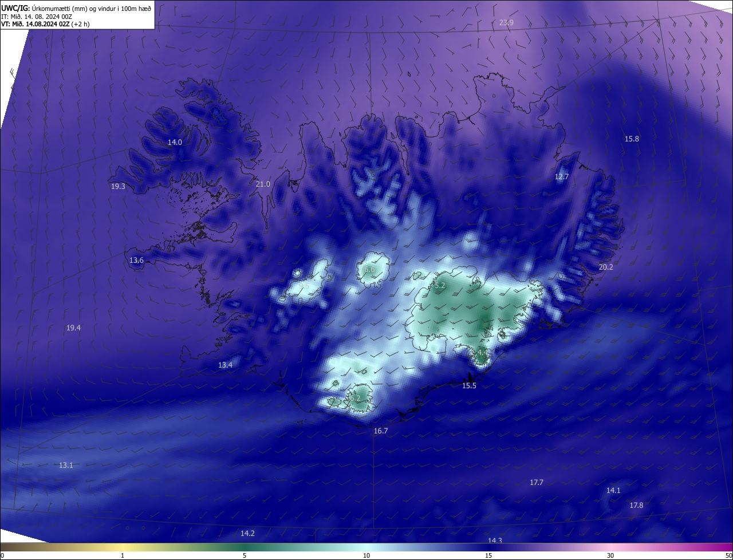The height and width of the screenshot is (560, 733).
Task: Click the 13.1 value on the map
Action: (66, 465)
